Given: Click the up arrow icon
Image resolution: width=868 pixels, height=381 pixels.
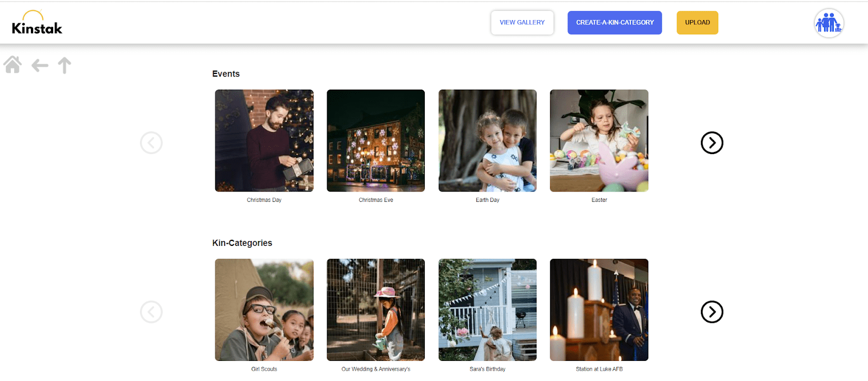Looking at the screenshot, I should tap(65, 65).
